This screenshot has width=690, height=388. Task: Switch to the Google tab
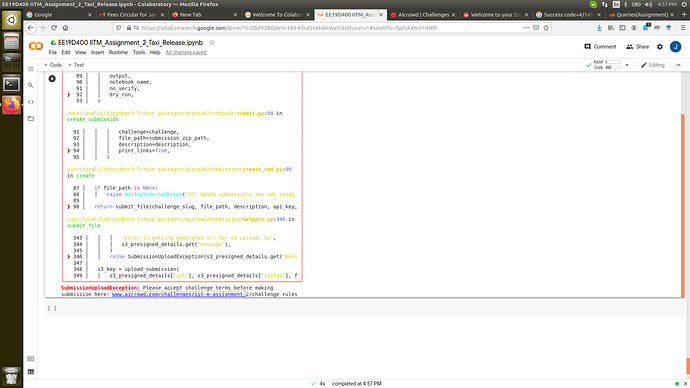pos(59,15)
